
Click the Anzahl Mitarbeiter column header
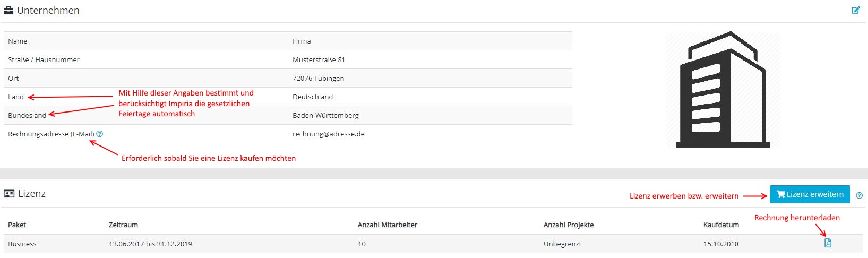[x=388, y=225]
